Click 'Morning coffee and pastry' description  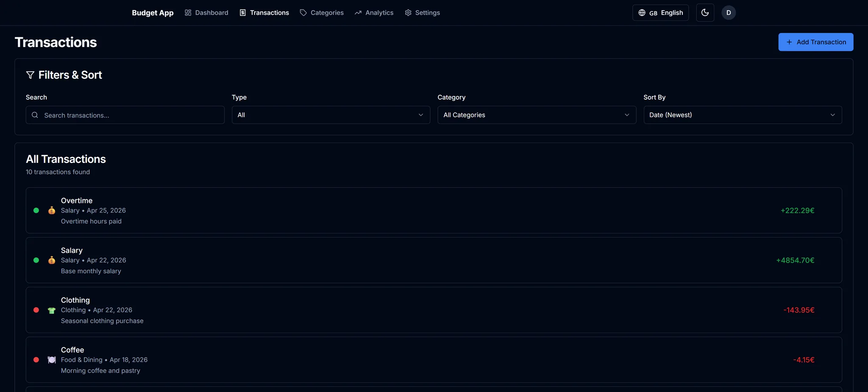coord(100,371)
